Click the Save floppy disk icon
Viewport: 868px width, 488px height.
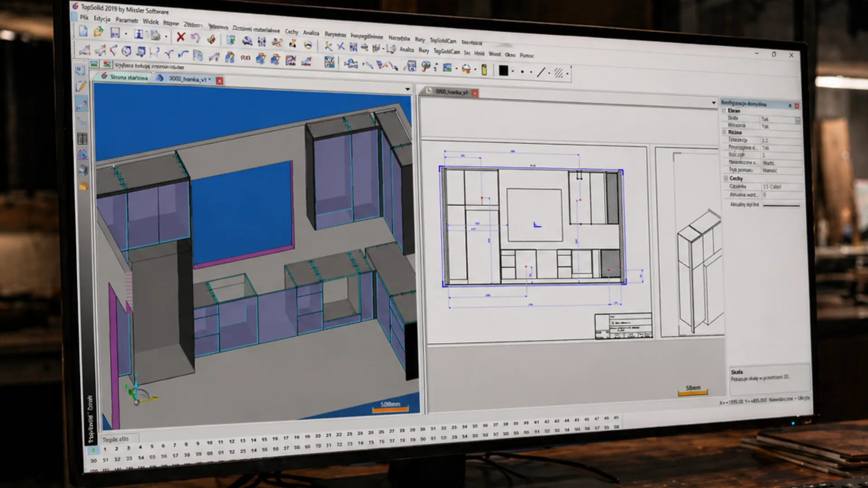[115, 33]
